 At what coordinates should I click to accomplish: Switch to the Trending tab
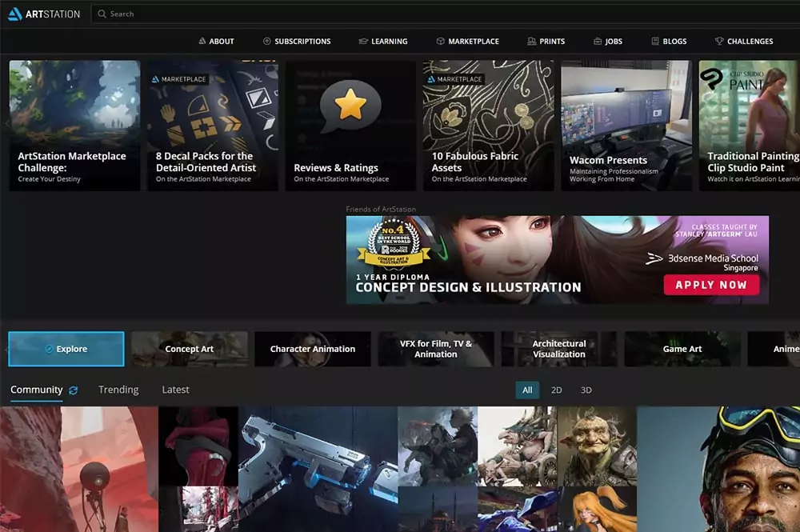[118, 390]
